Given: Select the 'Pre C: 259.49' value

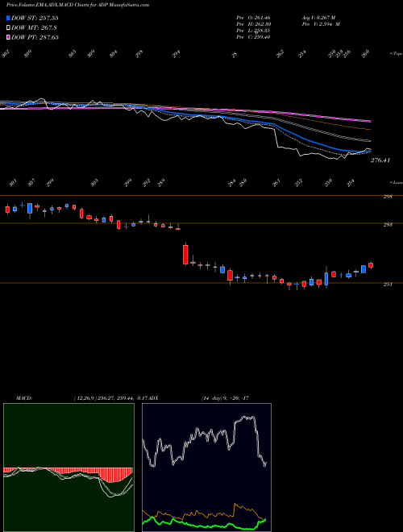Looking at the screenshot, I should (253, 37).
